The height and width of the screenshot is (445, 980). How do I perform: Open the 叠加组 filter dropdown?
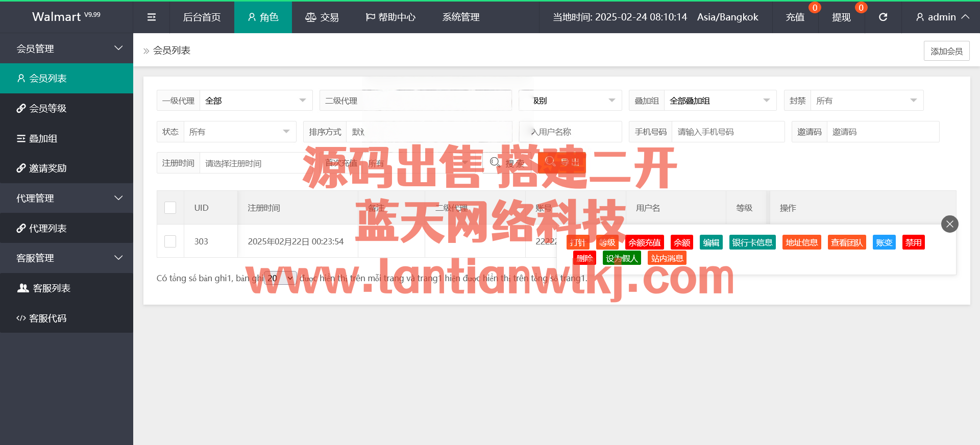(x=719, y=101)
